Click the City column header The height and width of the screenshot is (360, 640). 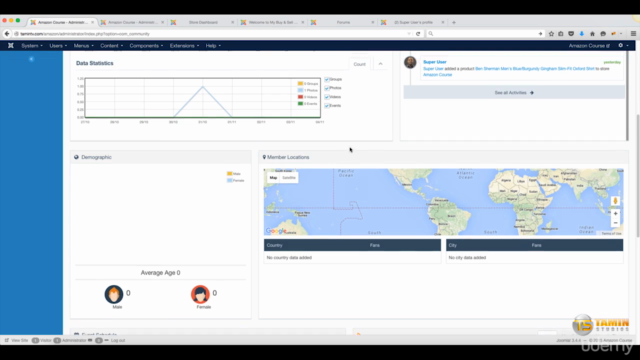(453, 245)
